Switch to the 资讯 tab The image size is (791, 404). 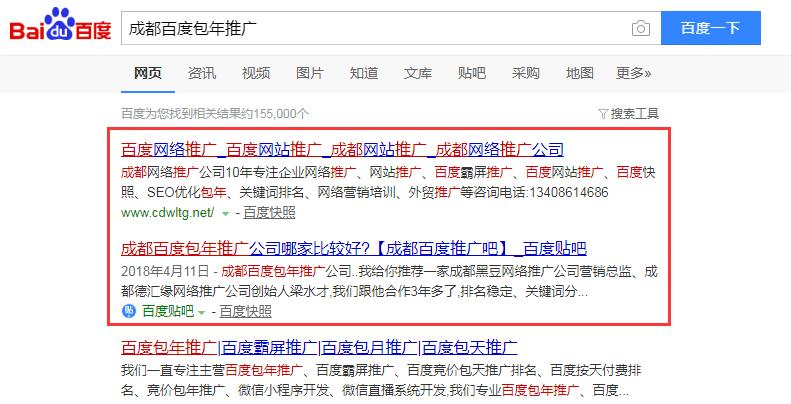[x=202, y=74]
